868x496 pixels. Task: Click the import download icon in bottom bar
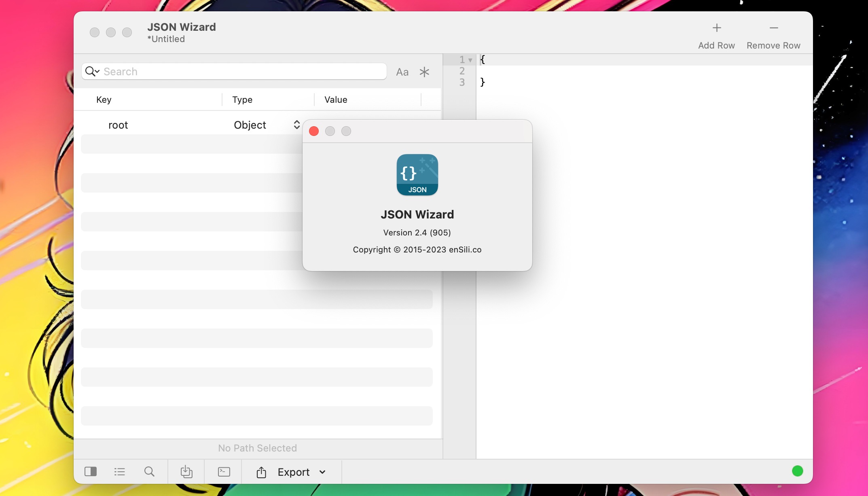click(x=186, y=472)
